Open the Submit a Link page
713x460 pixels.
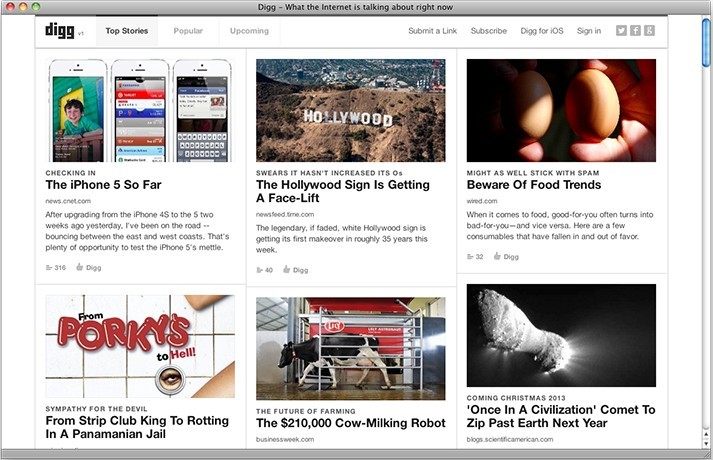point(432,31)
